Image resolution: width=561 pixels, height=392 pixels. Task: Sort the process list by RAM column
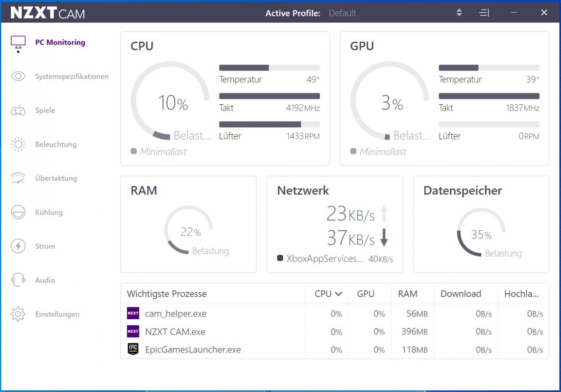(x=408, y=294)
